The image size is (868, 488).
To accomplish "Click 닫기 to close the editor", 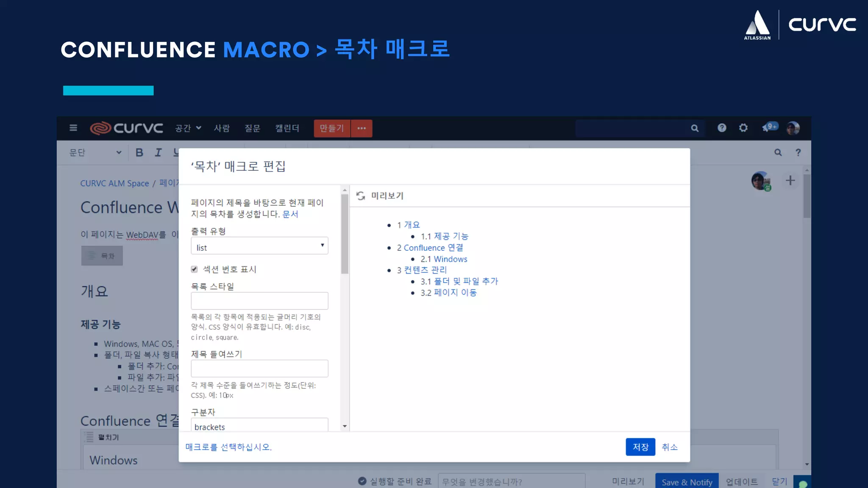I will click(x=779, y=482).
